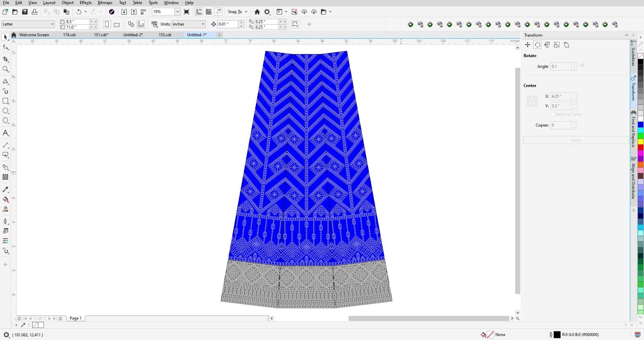This screenshot has height=340, width=644.
Task: Open the Guidelines docker tab
Action: pyautogui.click(x=634, y=54)
